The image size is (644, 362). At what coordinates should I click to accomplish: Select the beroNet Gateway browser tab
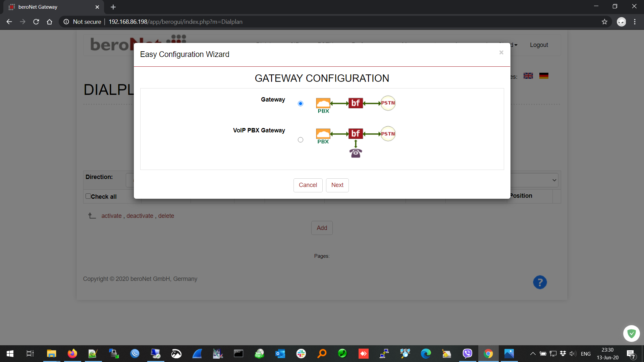tap(50, 7)
